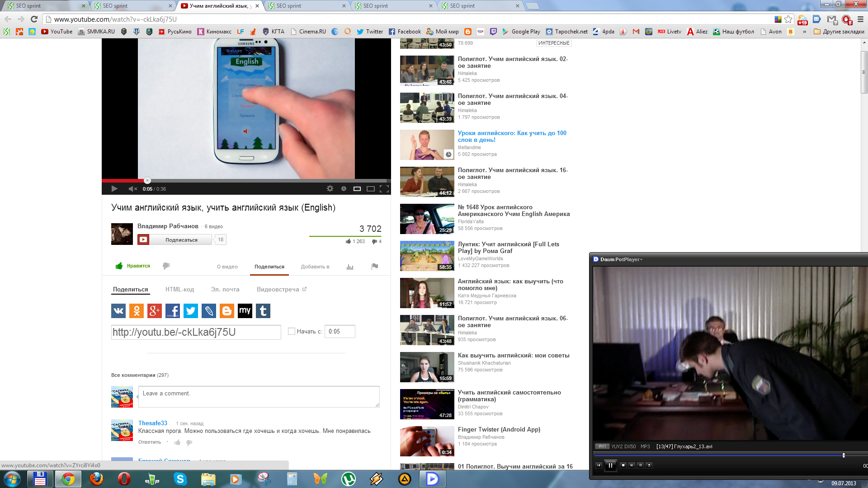The image size is (868, 488).
Task: Open Уроки английского: Как учить до 100 слов
Action: point(512,136)
